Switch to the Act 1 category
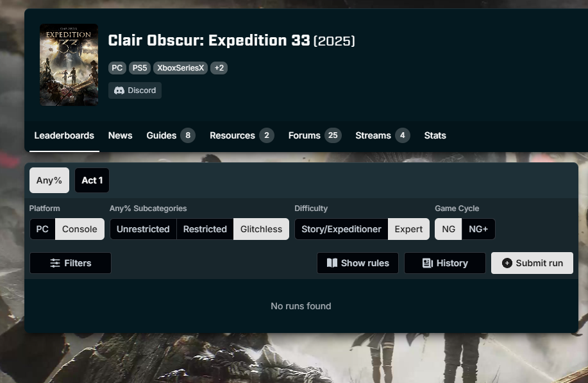The height and width of the screenshot is (383, 588). [x=92, y=180]
